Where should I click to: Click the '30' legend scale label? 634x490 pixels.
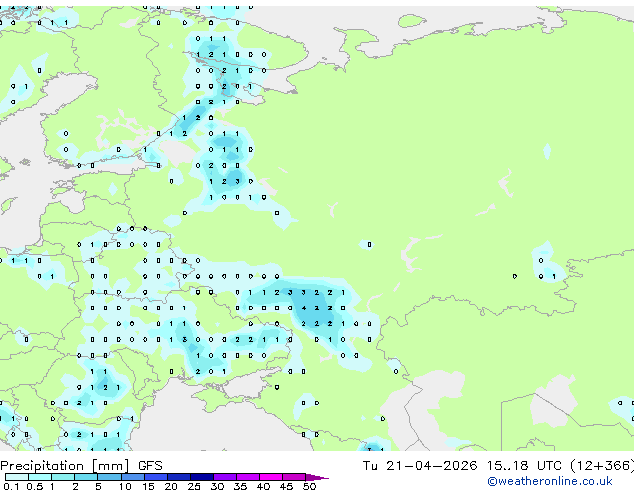click(217, 486)
